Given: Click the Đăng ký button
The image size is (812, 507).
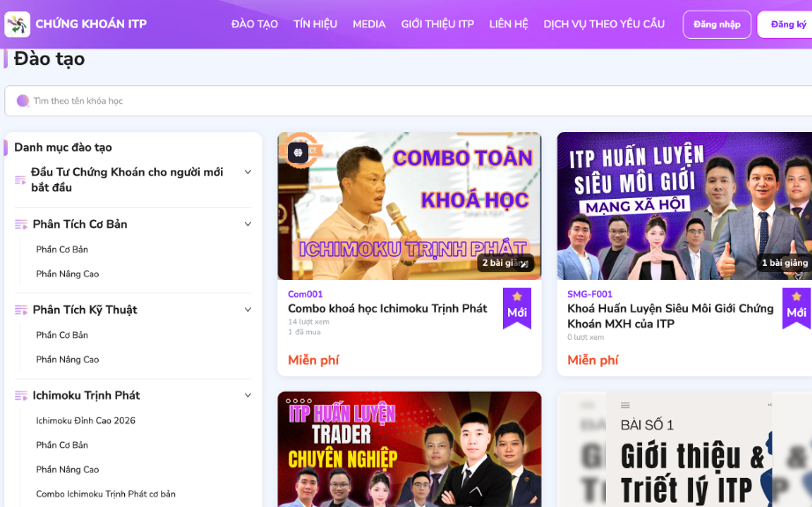Looking at the screenshot, I should point(786,25).
